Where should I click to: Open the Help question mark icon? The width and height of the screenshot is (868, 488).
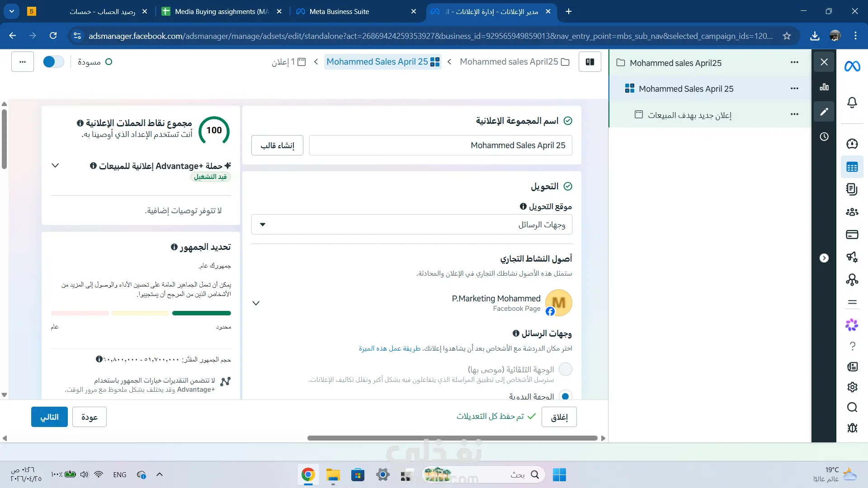coord(852,346)
